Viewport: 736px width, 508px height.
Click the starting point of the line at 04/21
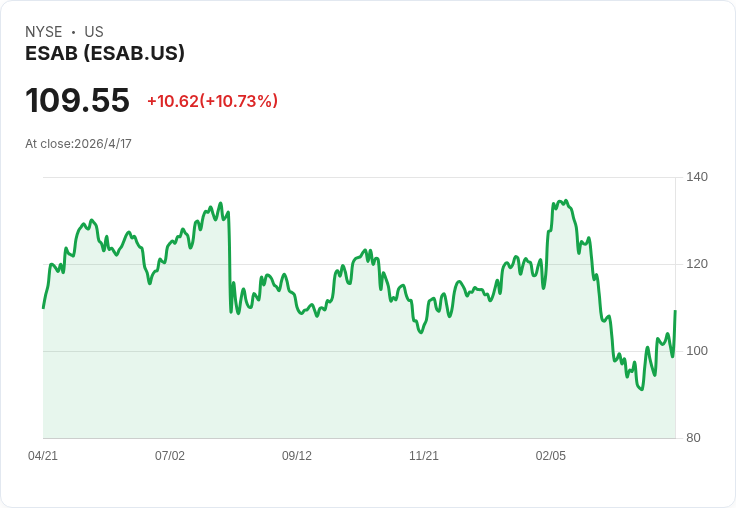pos(44,308)
